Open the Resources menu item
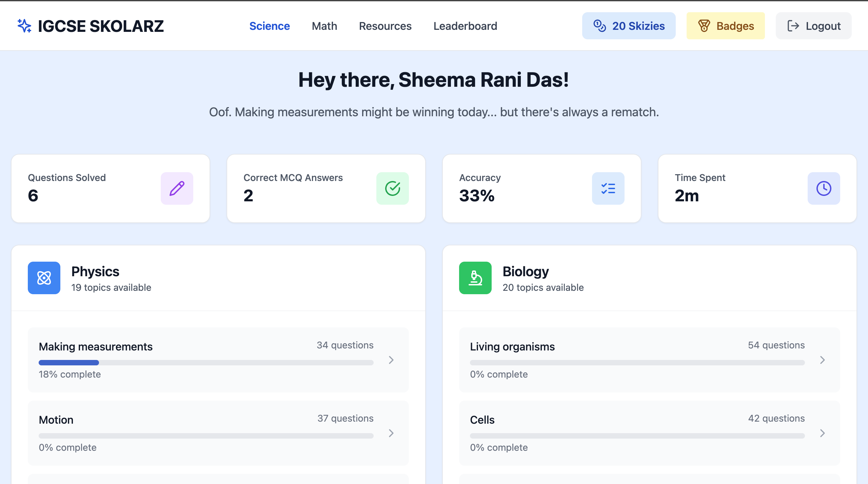This screenshot has height=484, width=868. [x=385, y=26]
